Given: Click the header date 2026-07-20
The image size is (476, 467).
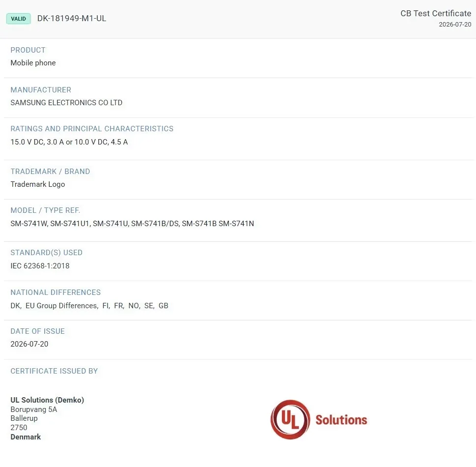Looking at the screenshot, I should (x=455, y=24).
